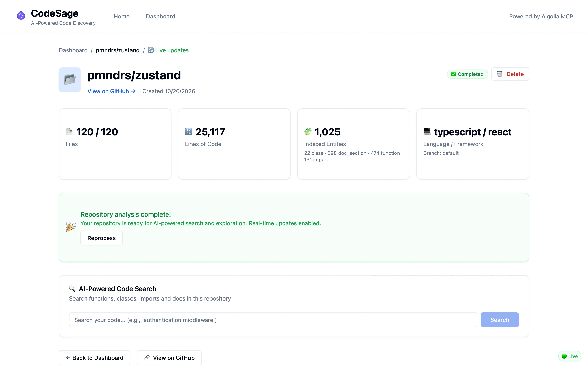
Task: Click the 25,117 lines of code value
Action: 210,132
